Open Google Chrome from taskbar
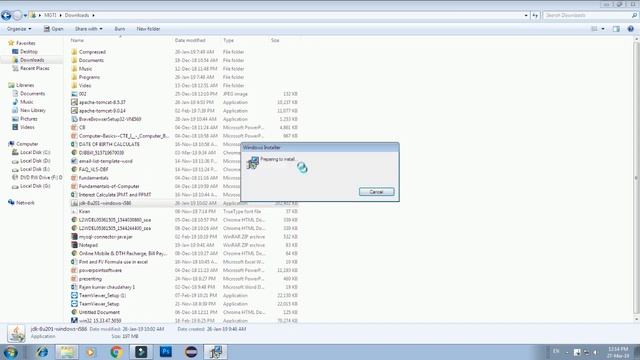The image size is (640, 360). click(116, 352)
